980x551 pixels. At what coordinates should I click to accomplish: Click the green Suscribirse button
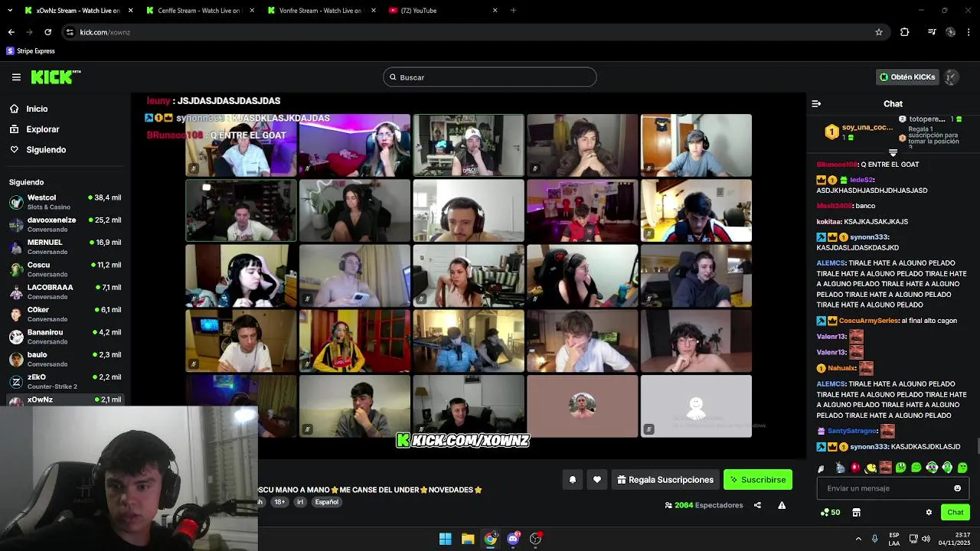[758, 480]
